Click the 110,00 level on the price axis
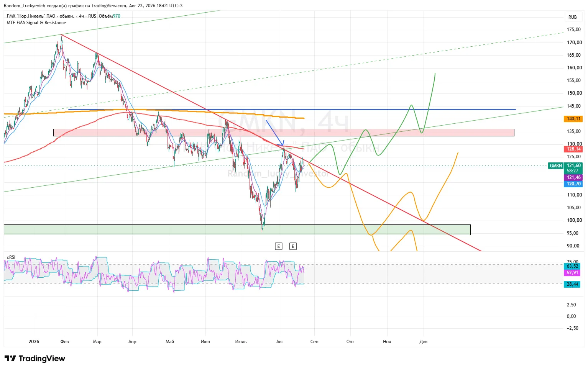Viewport: 588px width, 370px height. [x=574, y=195]
